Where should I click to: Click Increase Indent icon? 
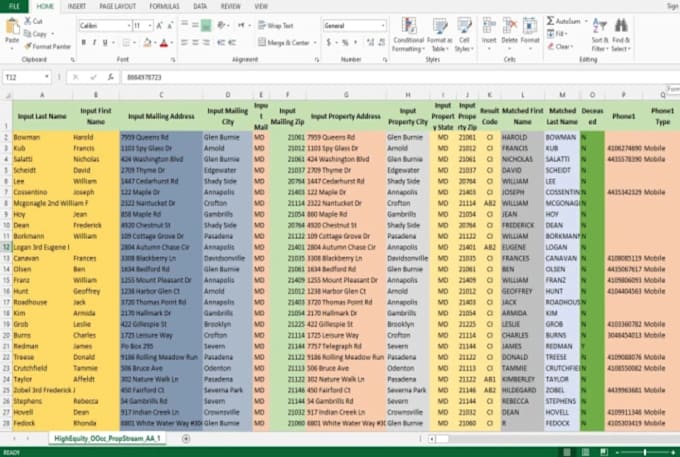coord(232,42)
